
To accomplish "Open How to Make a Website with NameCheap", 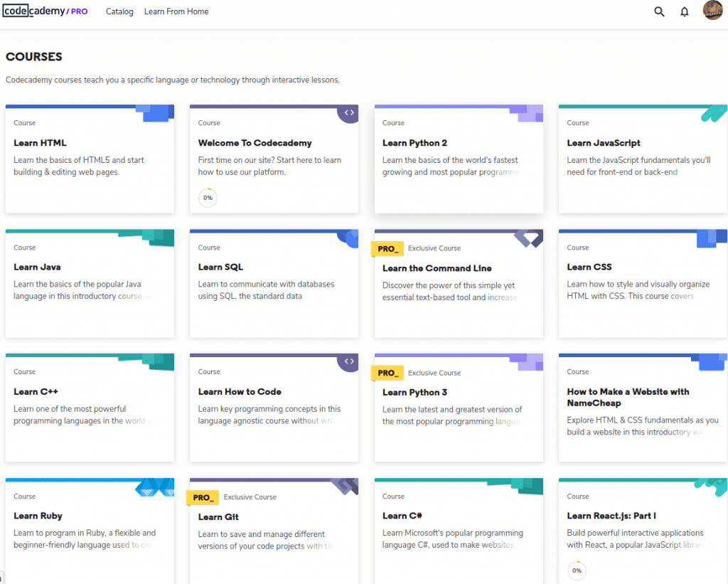I will click(643, 408).
